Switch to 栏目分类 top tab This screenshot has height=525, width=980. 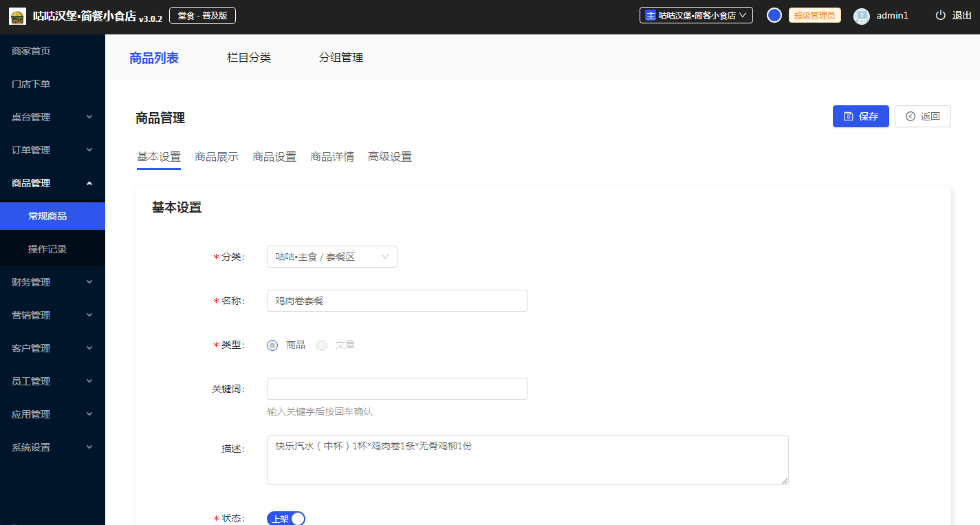click(249, 58)
